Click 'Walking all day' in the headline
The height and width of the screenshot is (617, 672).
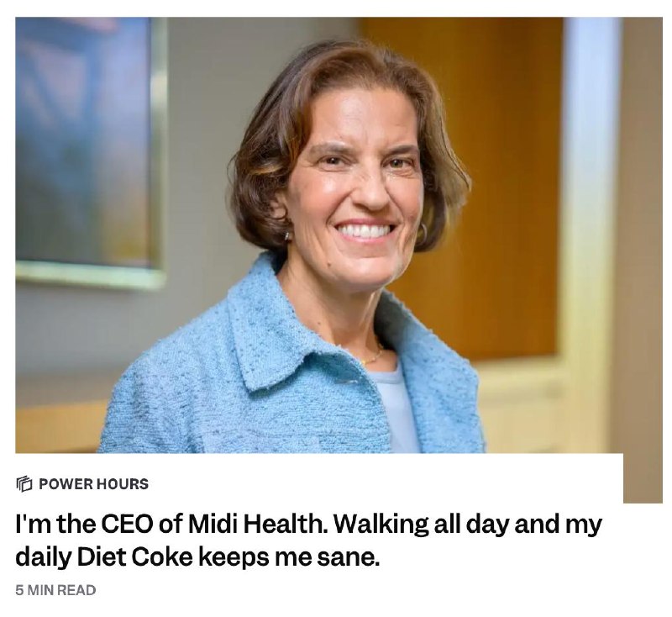coord(419,524)
